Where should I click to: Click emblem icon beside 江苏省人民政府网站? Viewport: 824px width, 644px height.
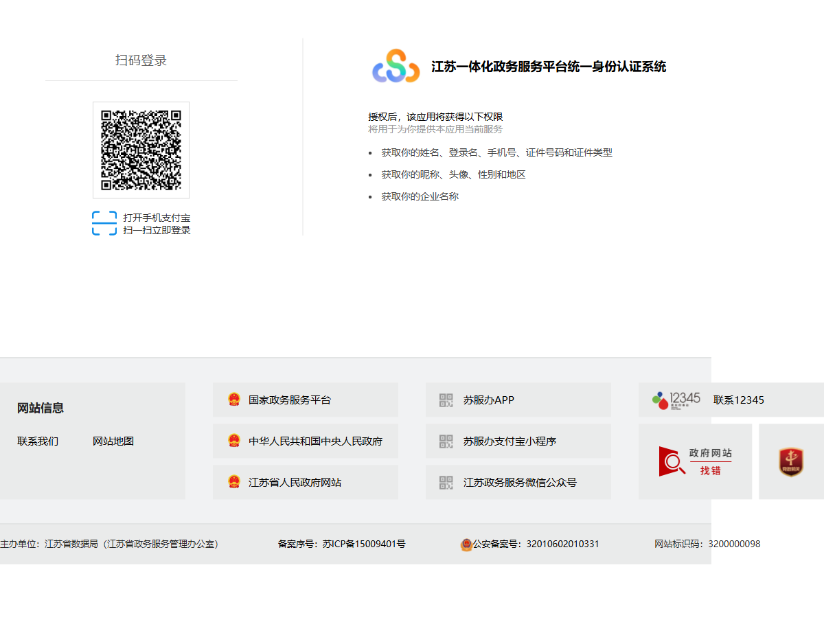234,482
